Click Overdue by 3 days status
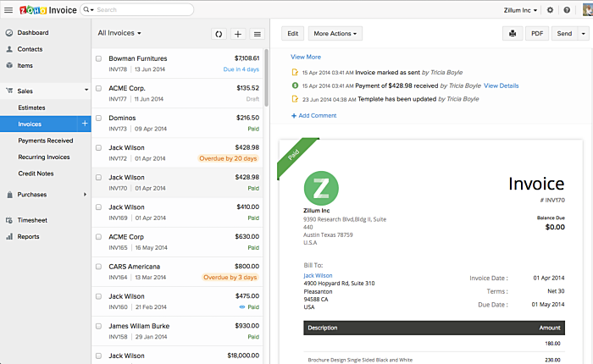Viewport: 593px width, 364px height. 230,277
